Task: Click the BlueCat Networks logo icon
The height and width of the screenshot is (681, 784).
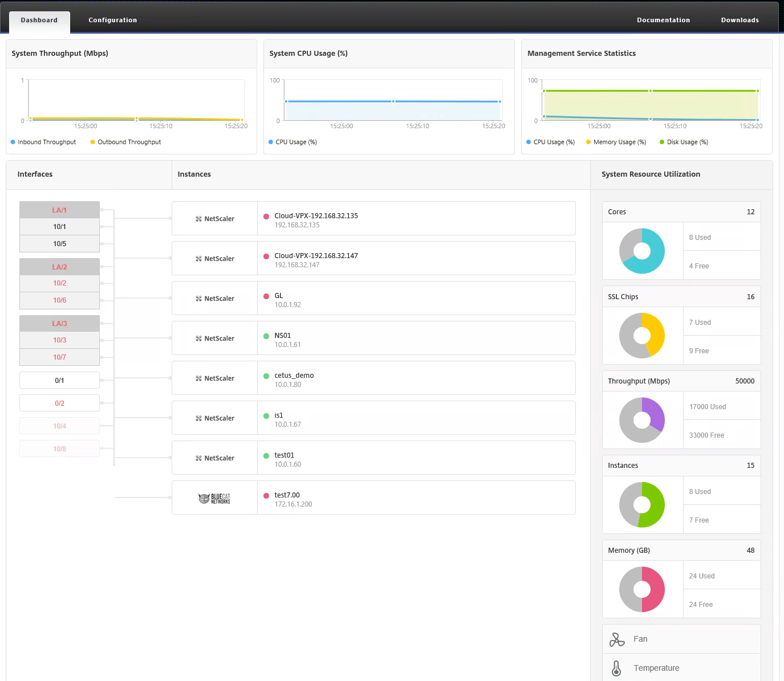Action: coord(214,498)
